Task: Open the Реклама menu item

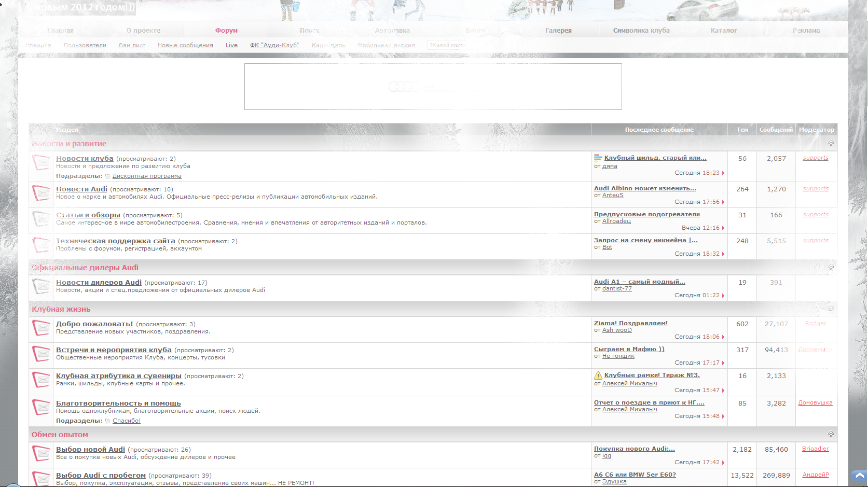Action: tap(806, 31)
